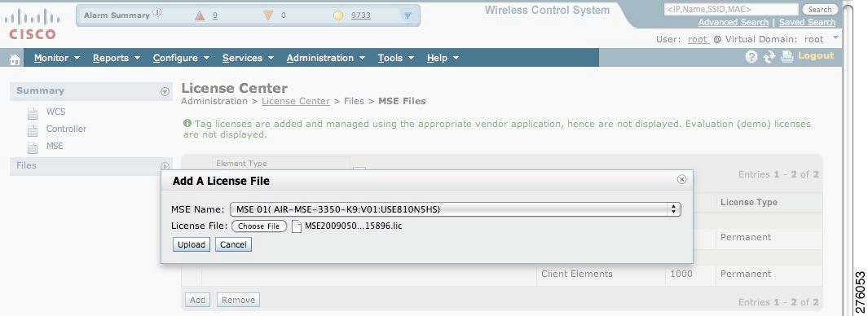
Task: Open the help question mark icon
Action: (751, 56)
